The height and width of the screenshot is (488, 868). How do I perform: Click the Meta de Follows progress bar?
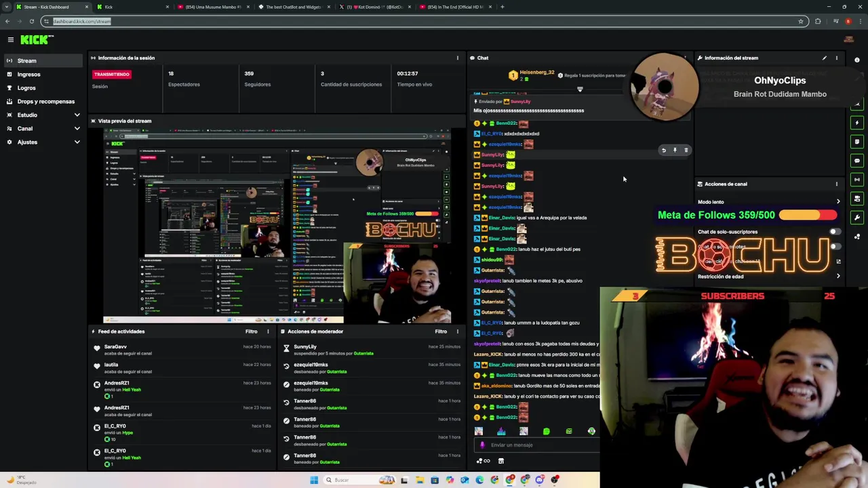pyautogui.click(x=808, y=215)
